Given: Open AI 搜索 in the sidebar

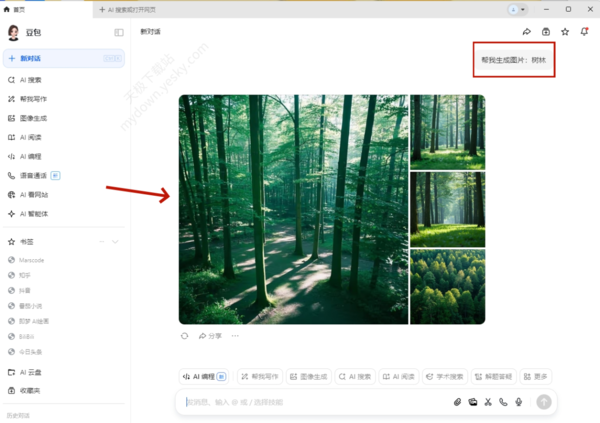Looking at the screenshot, I should click(x=64, y=80).
